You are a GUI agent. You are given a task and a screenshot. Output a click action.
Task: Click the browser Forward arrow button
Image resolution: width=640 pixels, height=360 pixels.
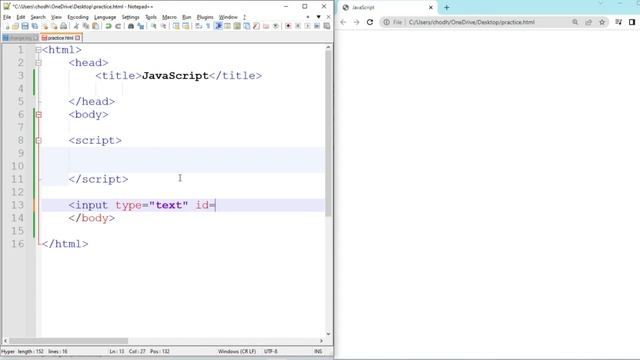tap(356, 22)
